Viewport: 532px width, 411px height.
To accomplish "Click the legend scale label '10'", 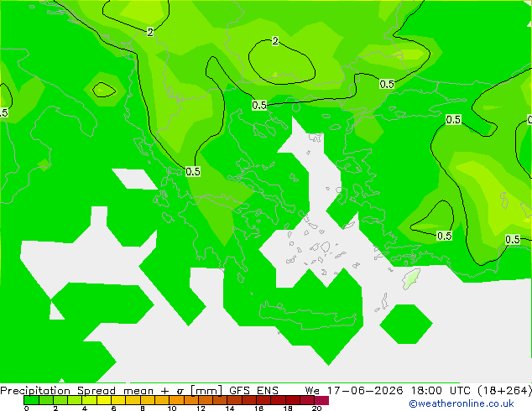I will [x=172, y=408].
